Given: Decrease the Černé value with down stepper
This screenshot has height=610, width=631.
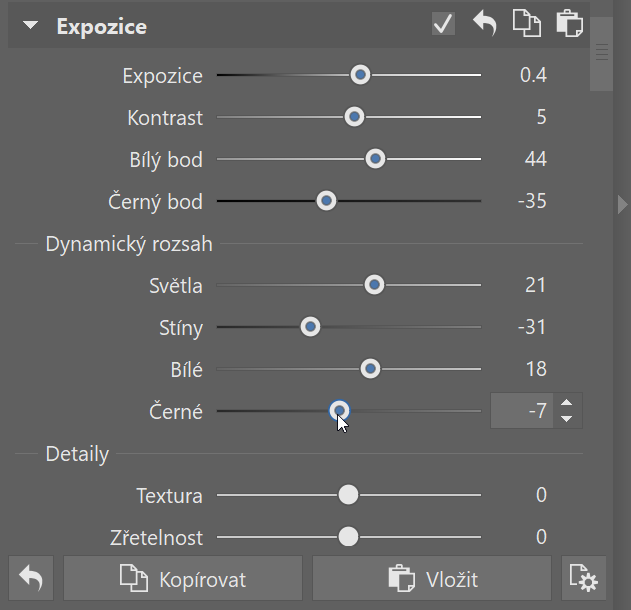Looking at the screenshot, I should pos(567,419).
